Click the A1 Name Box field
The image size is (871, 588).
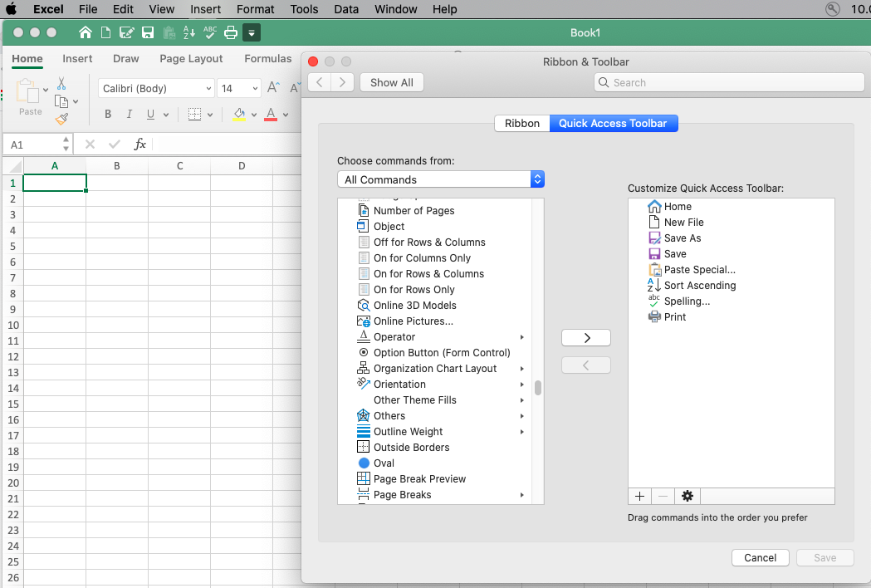[37, 145]
